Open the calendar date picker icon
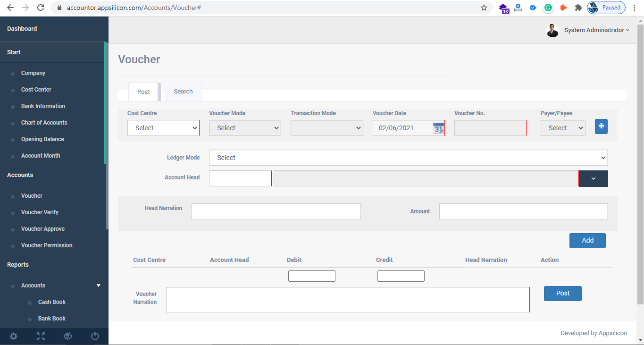Image resolution: width=644 pixels, height=345 pixels. (x=438, y=128)
